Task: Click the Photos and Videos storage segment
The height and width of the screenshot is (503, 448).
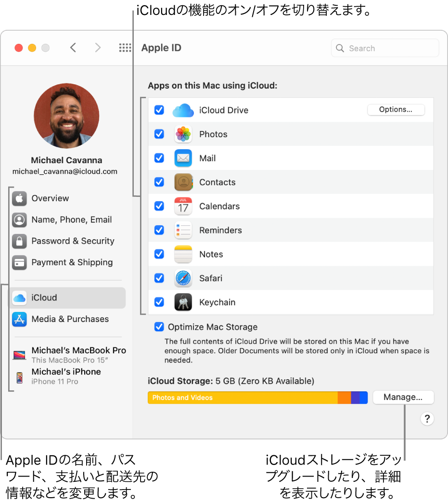Action: tap(243, 398)
